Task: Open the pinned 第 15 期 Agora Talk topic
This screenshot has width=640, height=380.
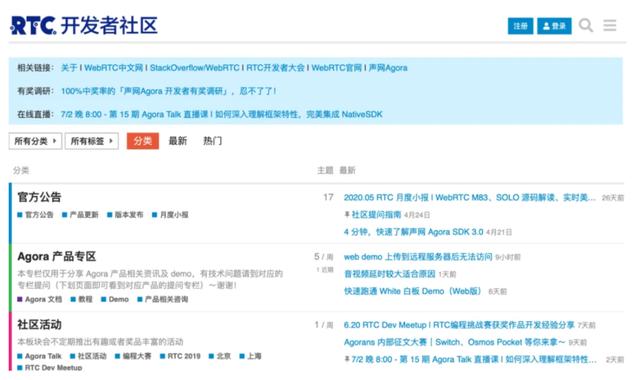Action: pos(474,360)
